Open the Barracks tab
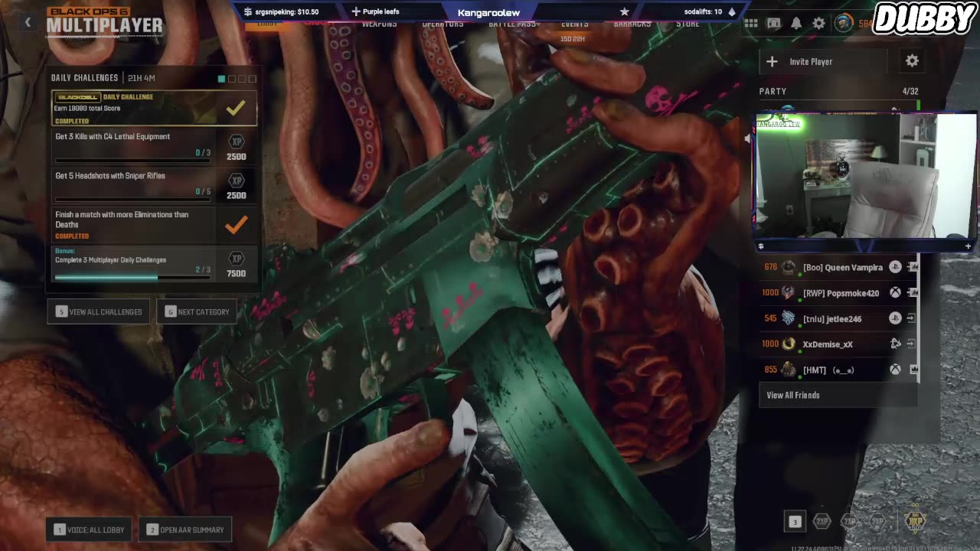Image resolution: width=980 pixels, height=551 pixels. [x=632, y=24]
